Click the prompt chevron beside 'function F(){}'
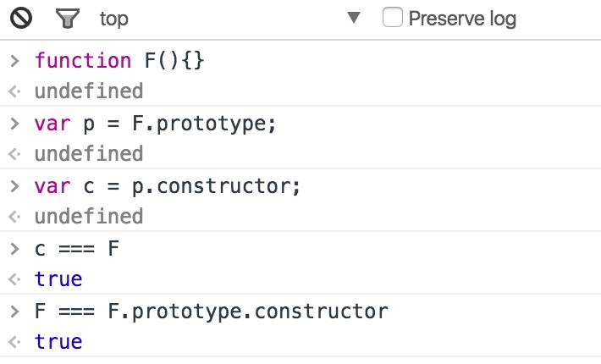This screenshot has width=601, height=364. [x=15, y=61]
